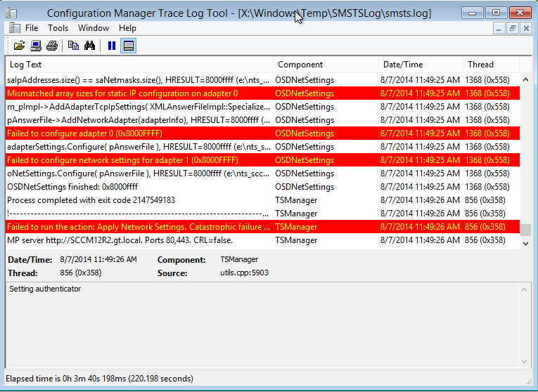Click the elapsed time status bar text
The height and width of the screenshot is (392, 538).
(99, 379)
